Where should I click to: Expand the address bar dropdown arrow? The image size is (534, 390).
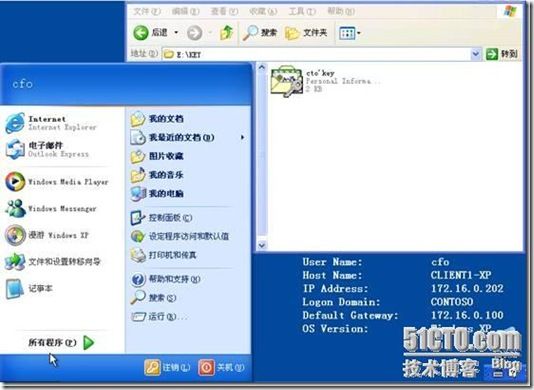(475, 54)
